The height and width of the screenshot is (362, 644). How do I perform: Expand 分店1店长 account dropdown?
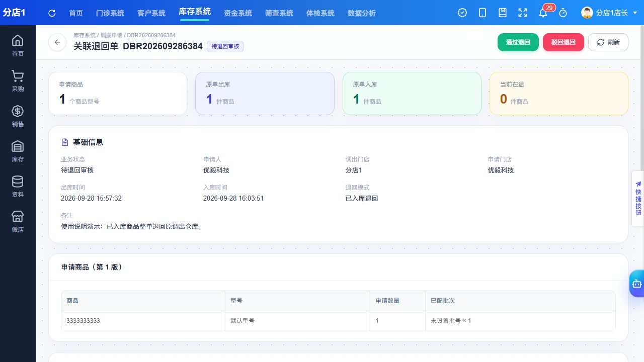pyautogui.click(x=610, y=13)
